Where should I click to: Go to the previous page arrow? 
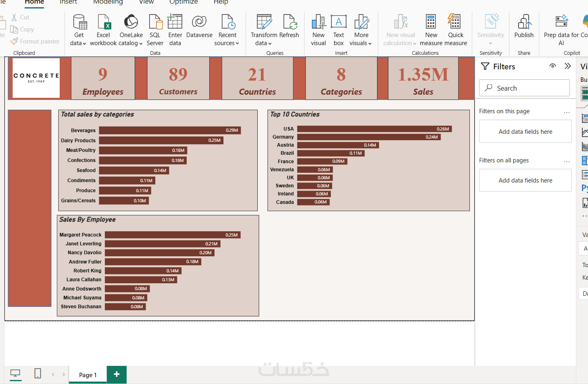pyautogui.click(x=53, y=374)
